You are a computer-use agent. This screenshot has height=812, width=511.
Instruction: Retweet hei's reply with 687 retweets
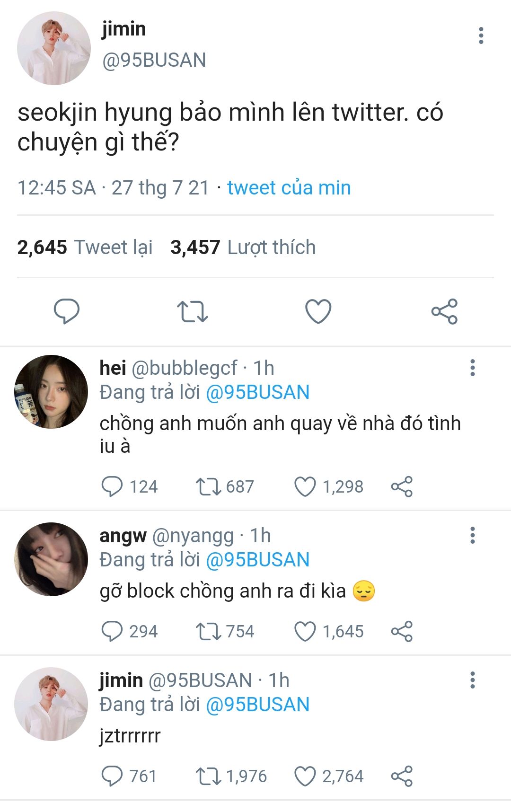click(x=208, y=486)
